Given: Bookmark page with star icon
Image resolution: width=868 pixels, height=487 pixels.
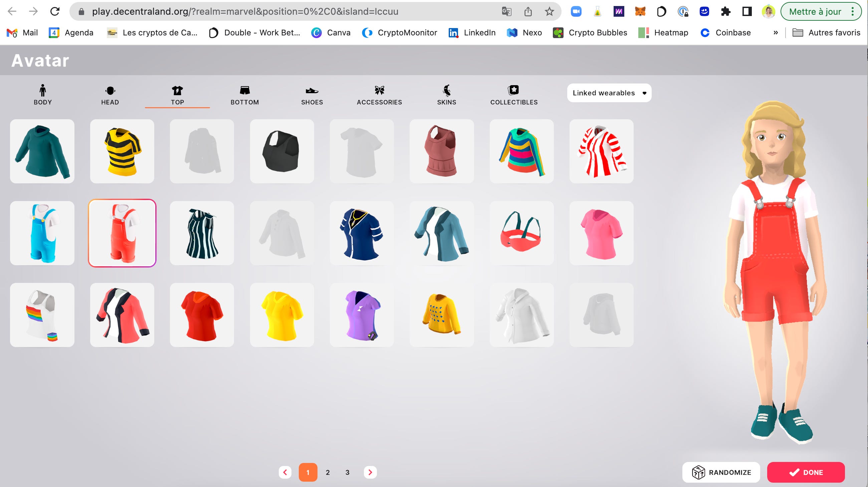Looking at the screenshot, I should tap(549, 11).
